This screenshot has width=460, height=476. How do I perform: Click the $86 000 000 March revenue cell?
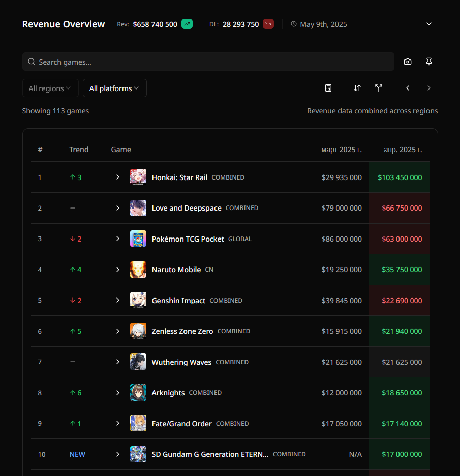(x=342, y=239)
